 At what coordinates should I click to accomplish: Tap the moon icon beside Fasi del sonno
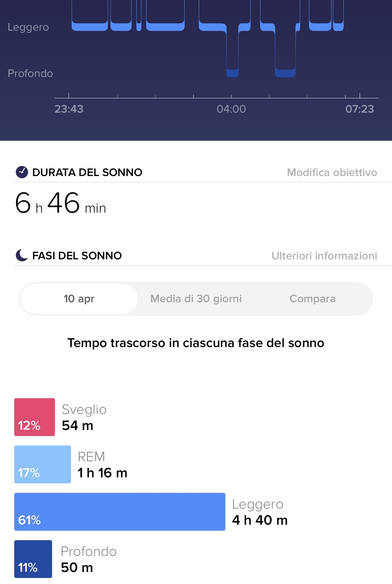[x=22, y=256]
